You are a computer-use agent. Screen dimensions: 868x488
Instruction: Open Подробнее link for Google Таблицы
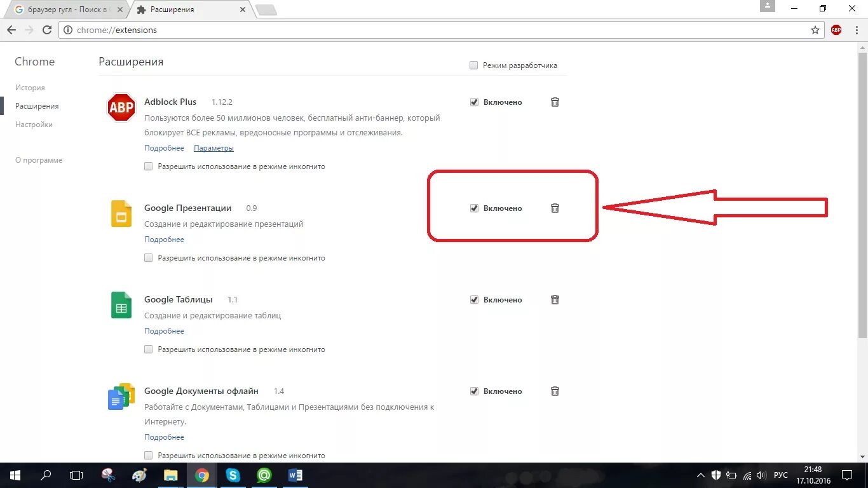164,331
